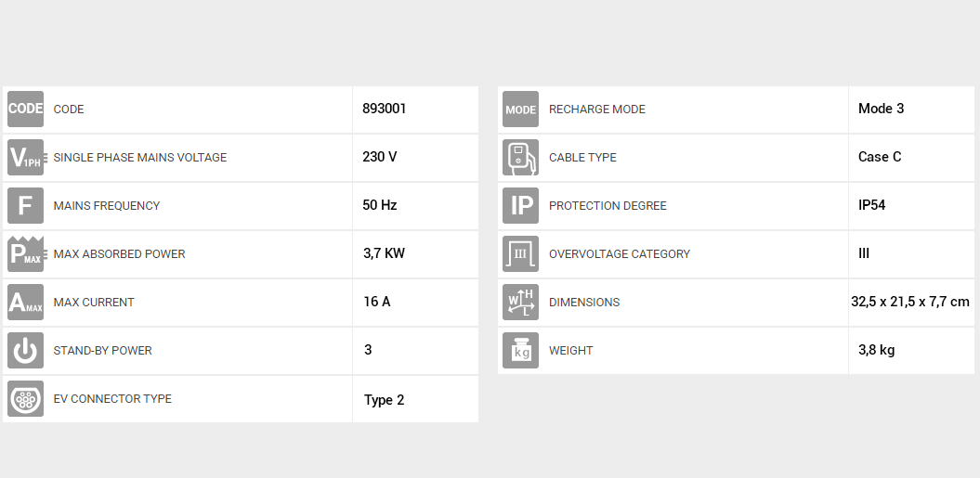The height and width of the screenshot is (478, 980).
Task: Click the EV connector type icon
Action: pyautogui.click(x=26, y=399)
